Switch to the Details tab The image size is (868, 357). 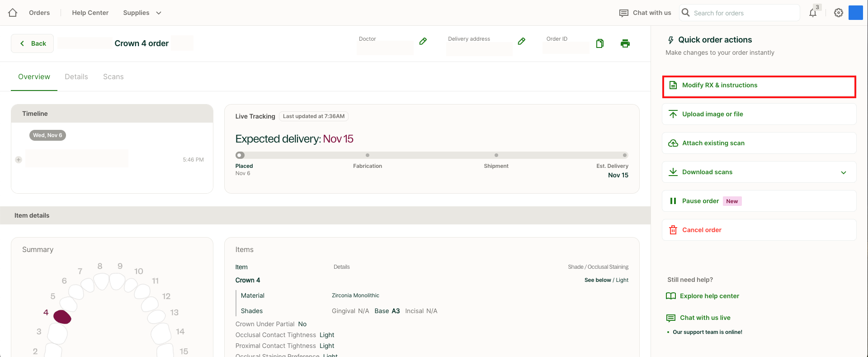click(76, 77)
